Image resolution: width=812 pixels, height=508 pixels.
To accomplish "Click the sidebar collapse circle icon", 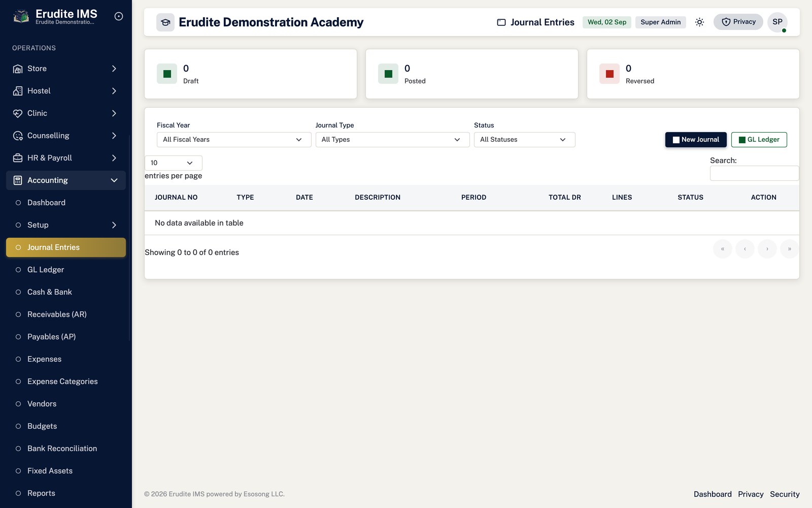I will [x=119, y=16].
